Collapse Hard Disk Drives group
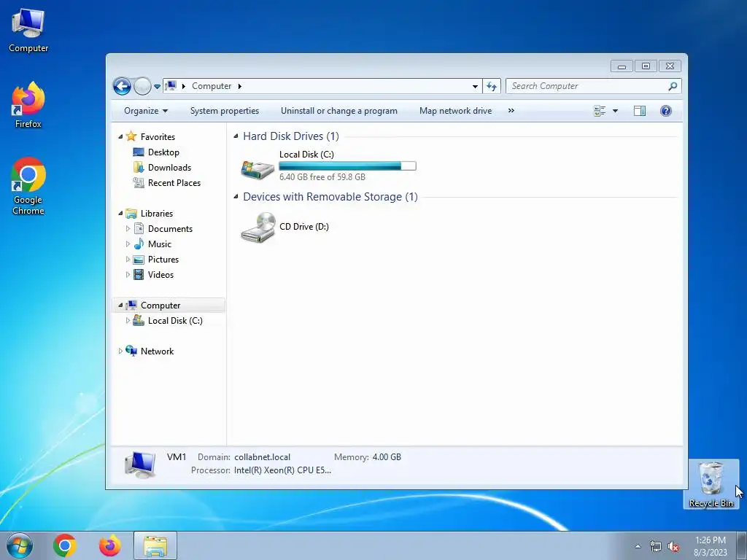 pyautogui.click(x=236, y=136)
